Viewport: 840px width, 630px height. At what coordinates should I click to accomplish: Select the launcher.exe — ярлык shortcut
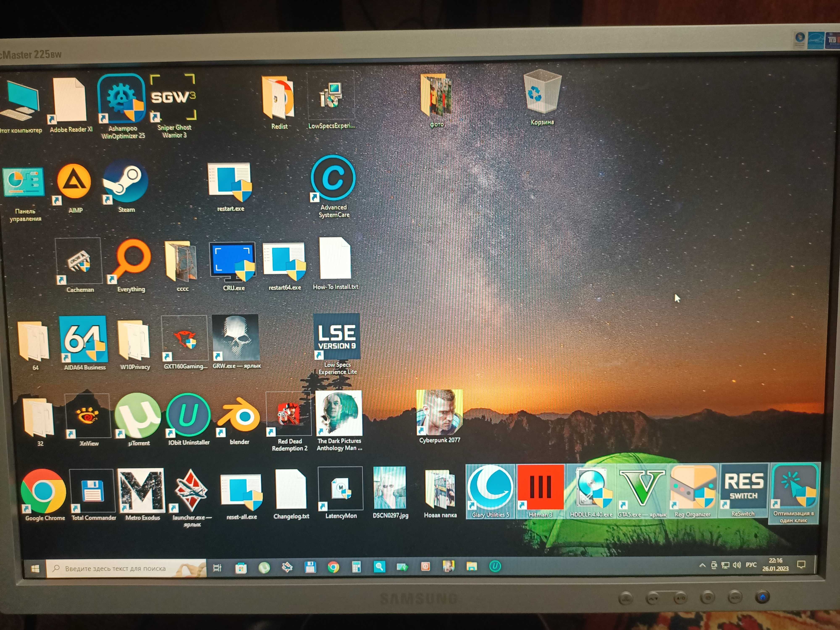(x=191, y=498)
